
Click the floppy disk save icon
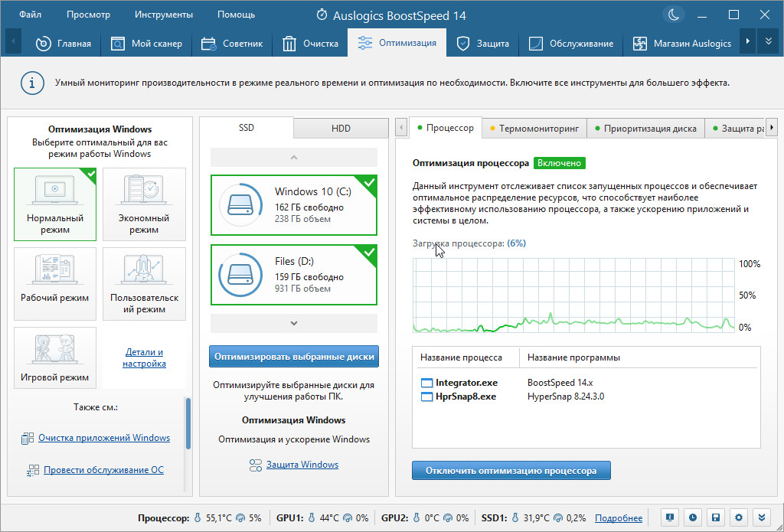click(715, 517)
